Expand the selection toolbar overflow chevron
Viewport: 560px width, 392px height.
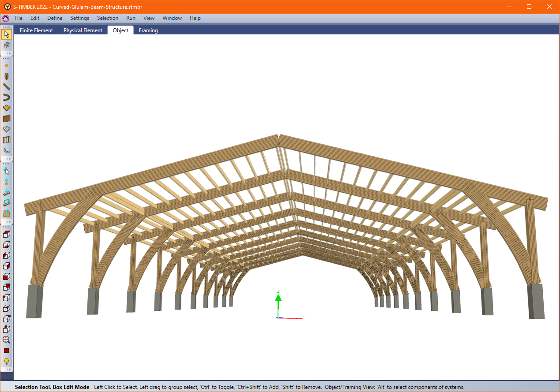tap(8, 54)
